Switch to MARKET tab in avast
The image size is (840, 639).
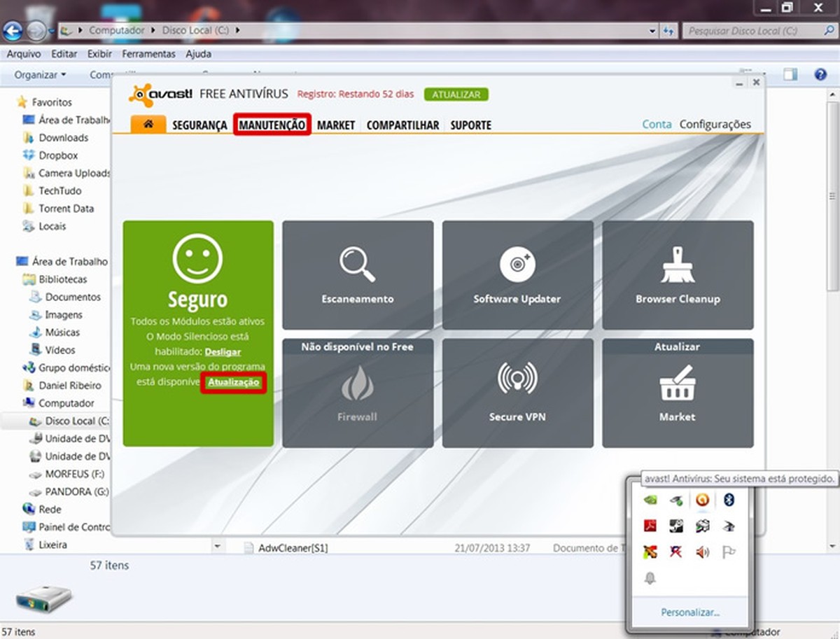click(x=336, y=125)
